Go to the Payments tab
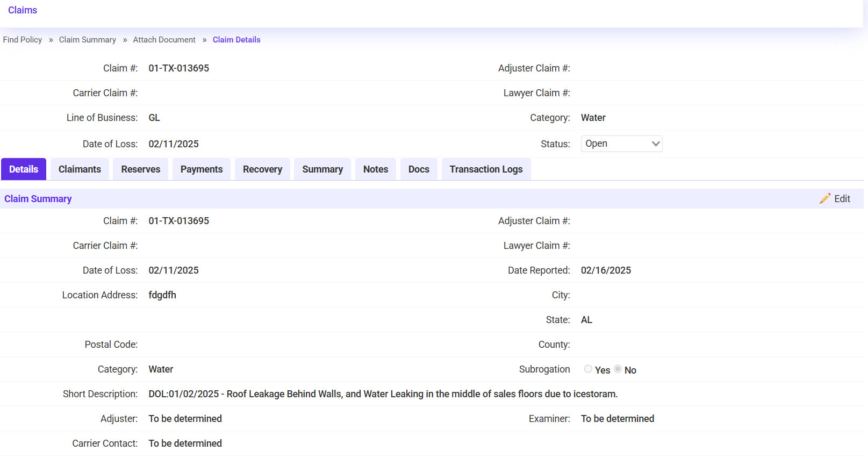 201,169
